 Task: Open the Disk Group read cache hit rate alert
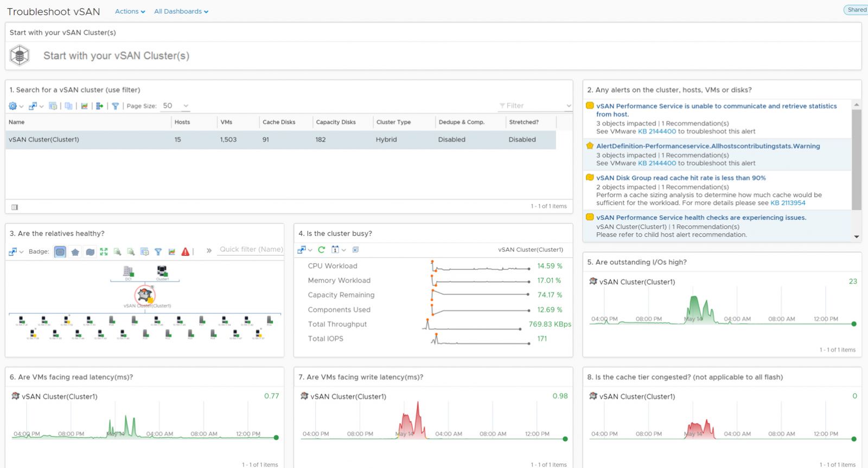point(681,178)
